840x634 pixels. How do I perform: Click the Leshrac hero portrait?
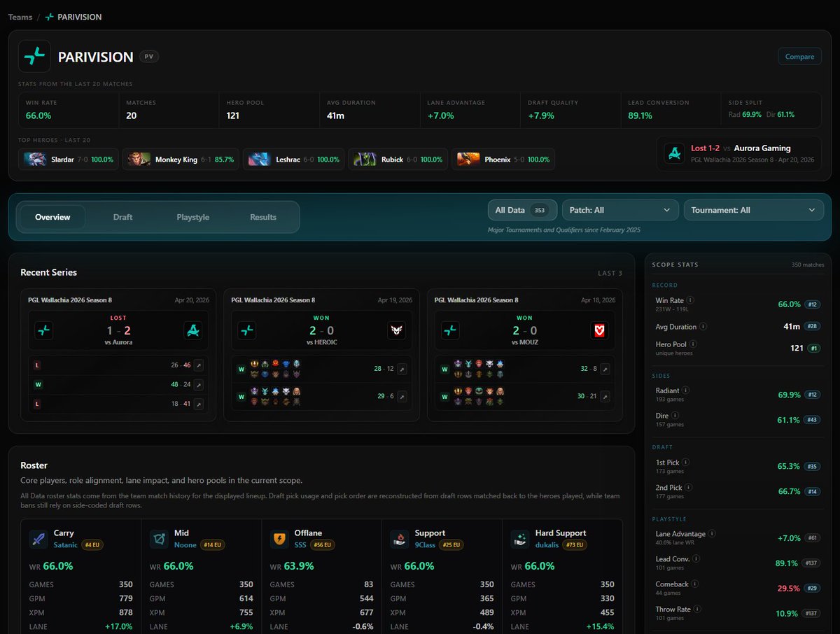point(260,160)
